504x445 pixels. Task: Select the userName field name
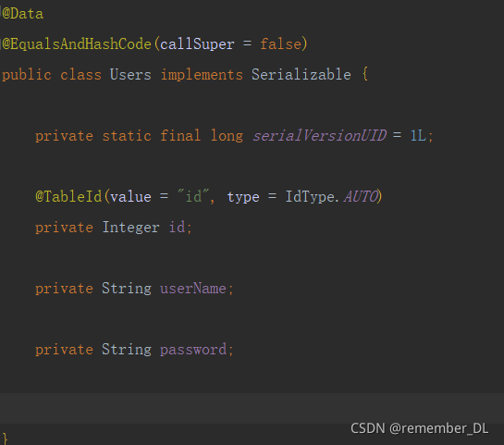193,289
